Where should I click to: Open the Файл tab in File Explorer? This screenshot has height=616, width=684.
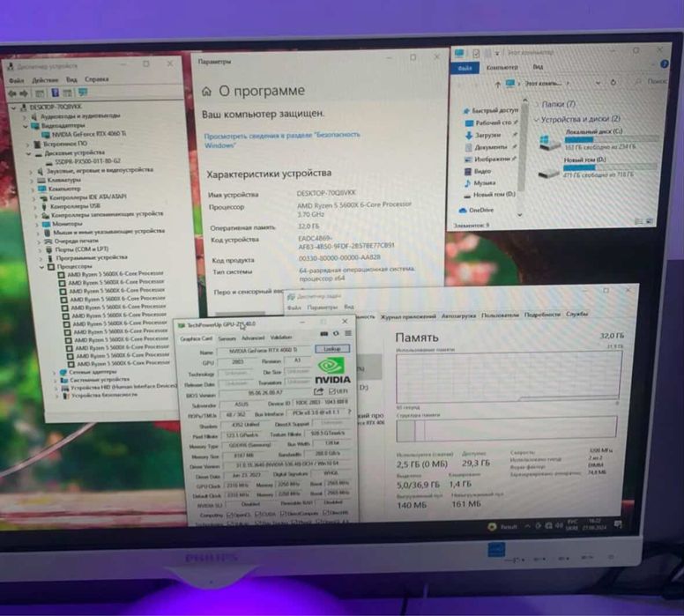click(x=465, y=68)
